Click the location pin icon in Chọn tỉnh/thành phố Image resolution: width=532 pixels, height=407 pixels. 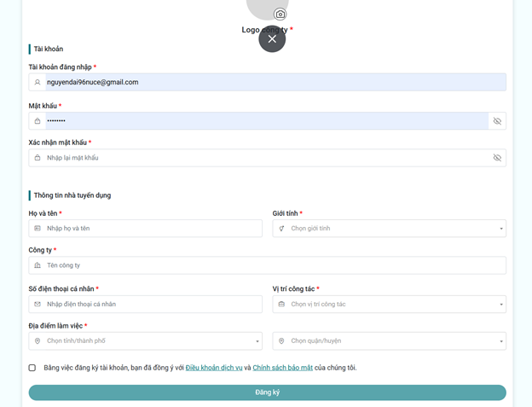(x=38, y=341)
